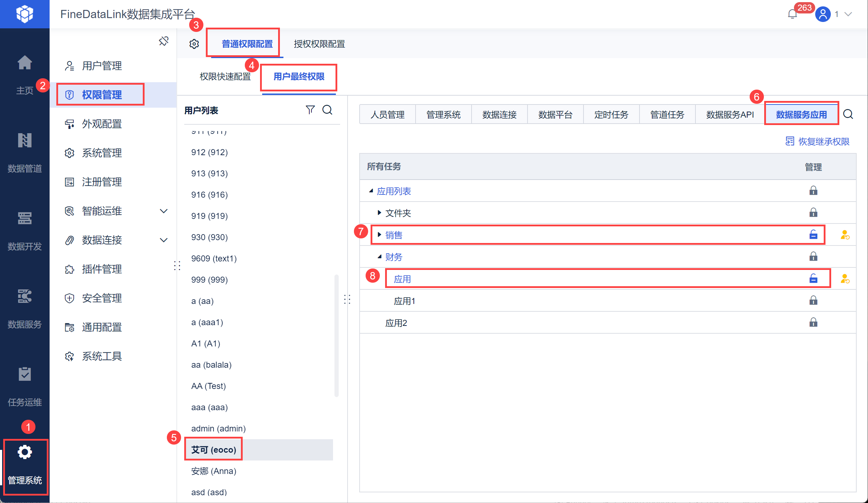Select the 数据连接 permission tab

coord(499,114)
